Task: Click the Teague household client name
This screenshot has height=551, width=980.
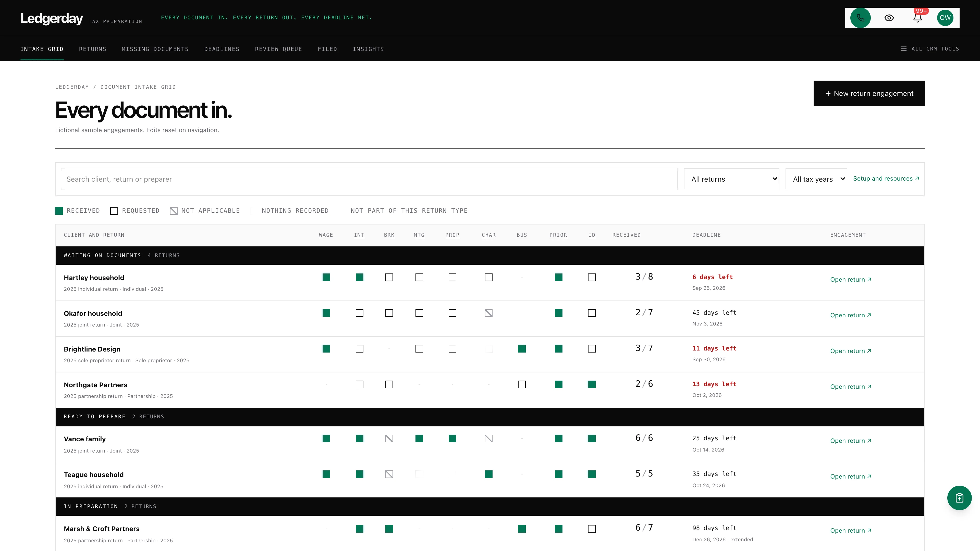Action: pyautogui.click(x=94, y=474)
